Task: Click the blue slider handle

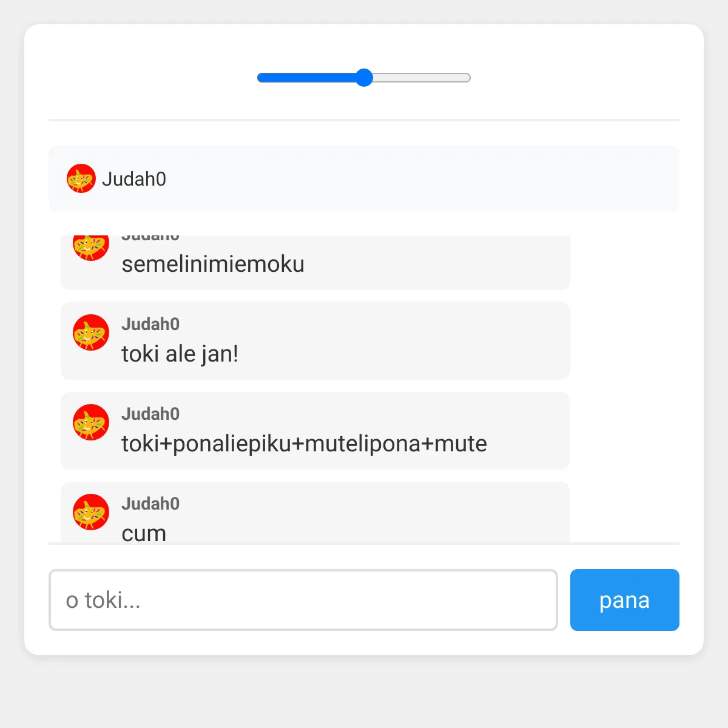Action: pos(364,78)
